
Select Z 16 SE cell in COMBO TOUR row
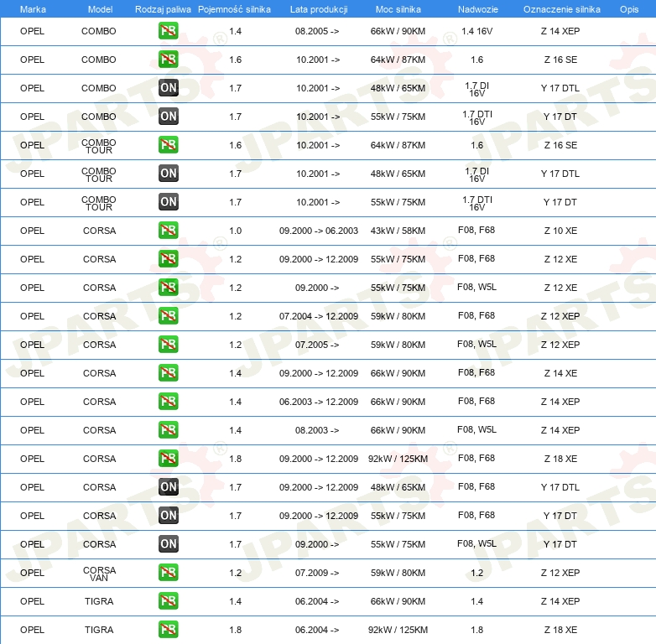coord(560,145)
